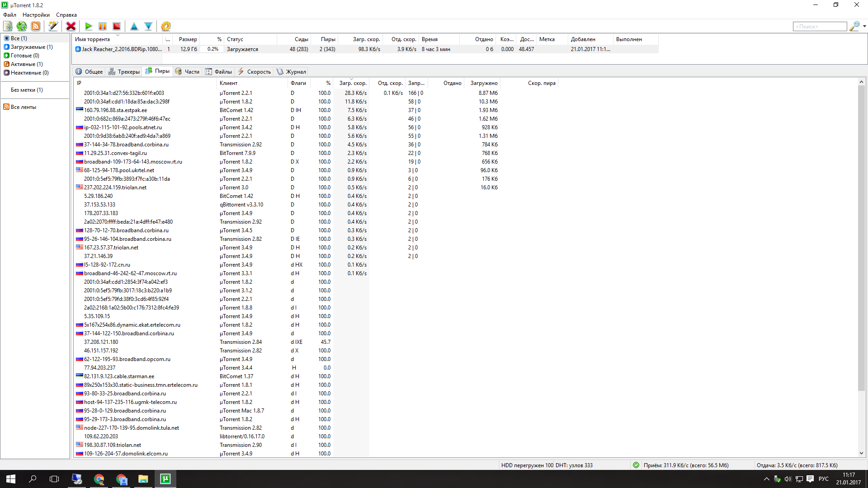This screenshot has width=868, height=488.
Task: Click the red X remove torrent icon
Action: [x=71, y=26]
